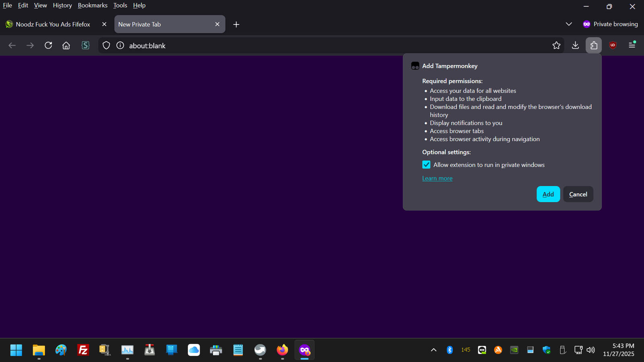Open the printer app on taskbar
Image resolution: width=644 pixels, height=362 pixels.
coord(216,350)
